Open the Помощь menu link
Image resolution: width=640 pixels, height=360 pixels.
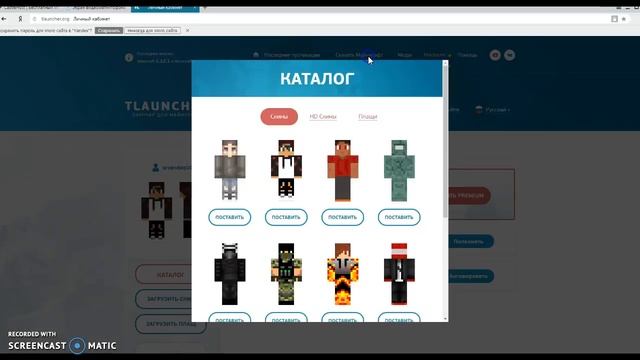coord(467,55)
